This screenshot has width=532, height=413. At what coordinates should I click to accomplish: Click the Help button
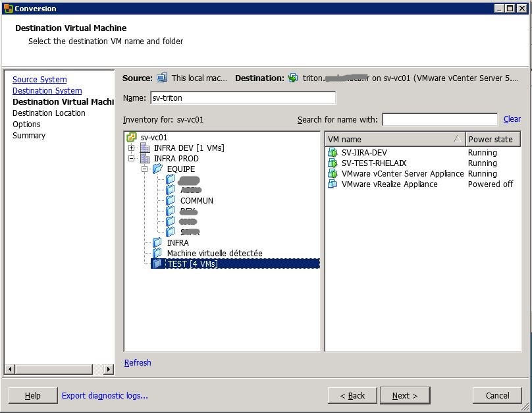click(32, 395)
